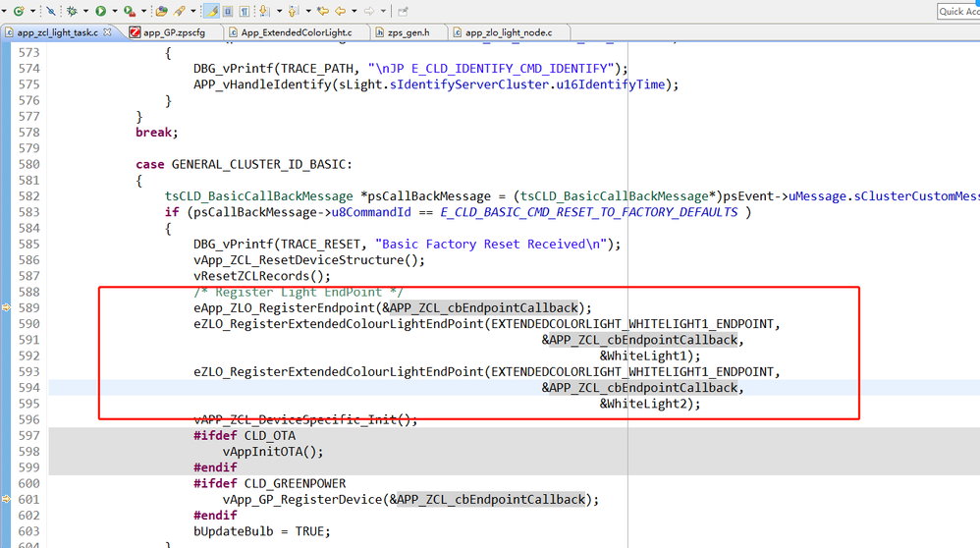The image size is (980, 548).
Task: Click the new C class icon
Action: point(19,11)
